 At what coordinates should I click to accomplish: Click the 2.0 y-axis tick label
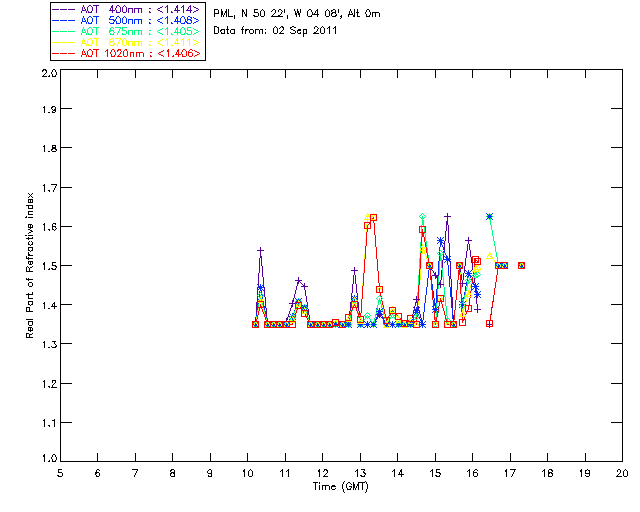point(49,74)
